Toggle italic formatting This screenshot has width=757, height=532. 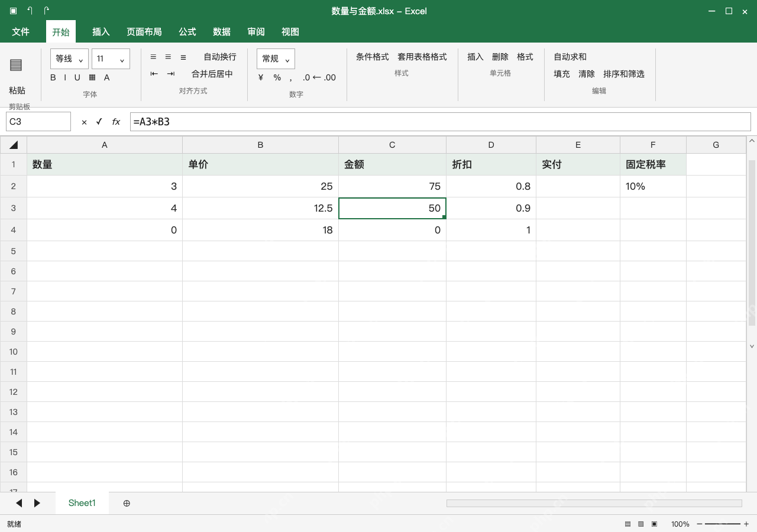tap(65, 77)
